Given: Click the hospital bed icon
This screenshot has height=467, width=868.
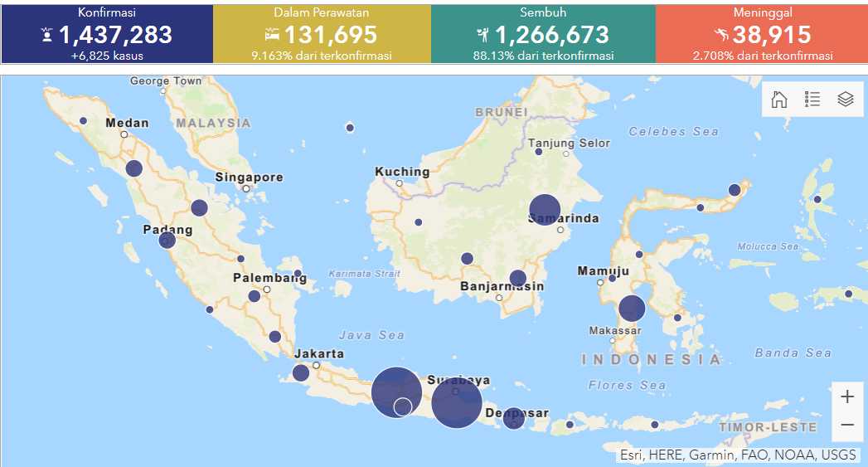Looking at the screenshot, I should (x=272, y=35).
